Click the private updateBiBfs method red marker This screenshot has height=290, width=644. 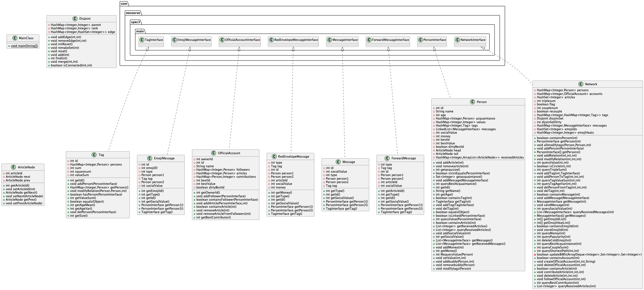tap(535, 255)
